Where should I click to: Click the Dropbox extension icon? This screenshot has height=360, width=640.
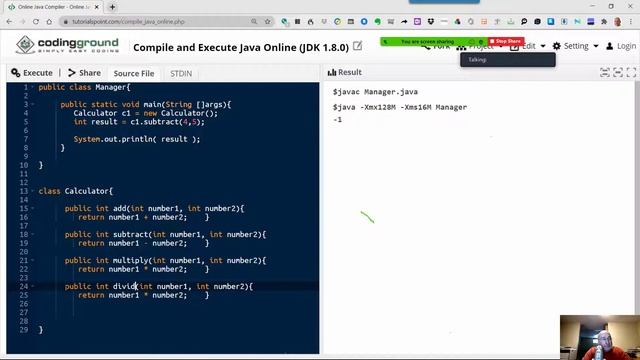(x=431, y=22)
